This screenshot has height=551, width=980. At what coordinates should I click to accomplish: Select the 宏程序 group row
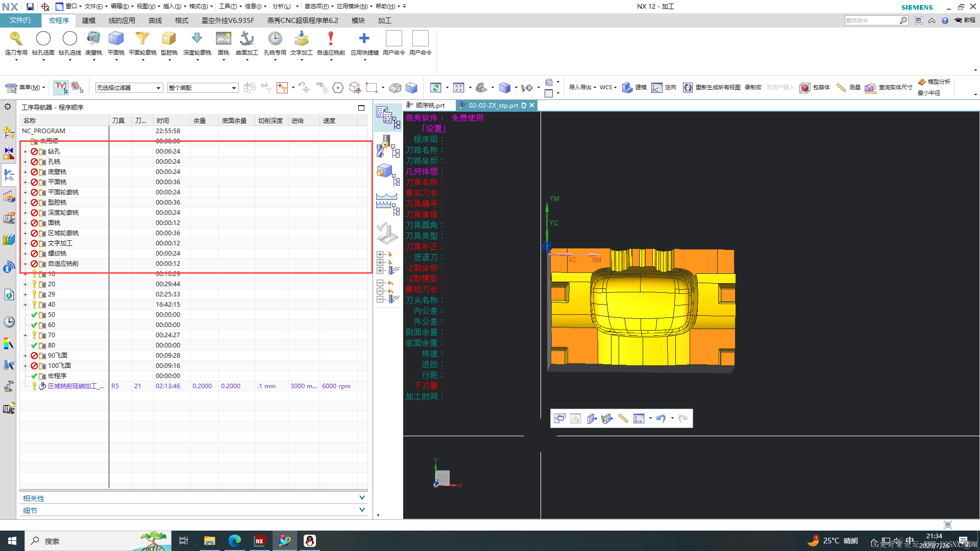click(193, 376)
